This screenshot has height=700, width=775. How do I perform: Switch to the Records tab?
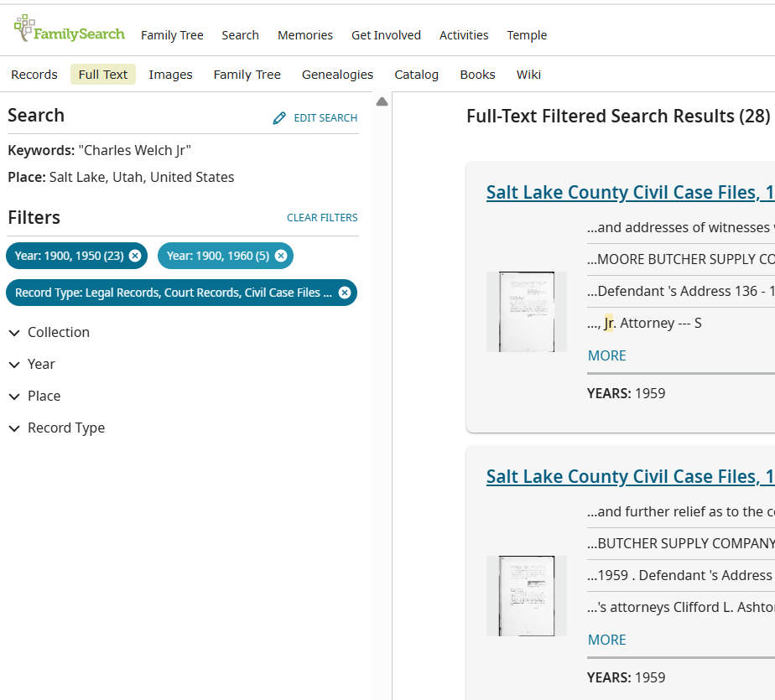[x=34, y=75]
